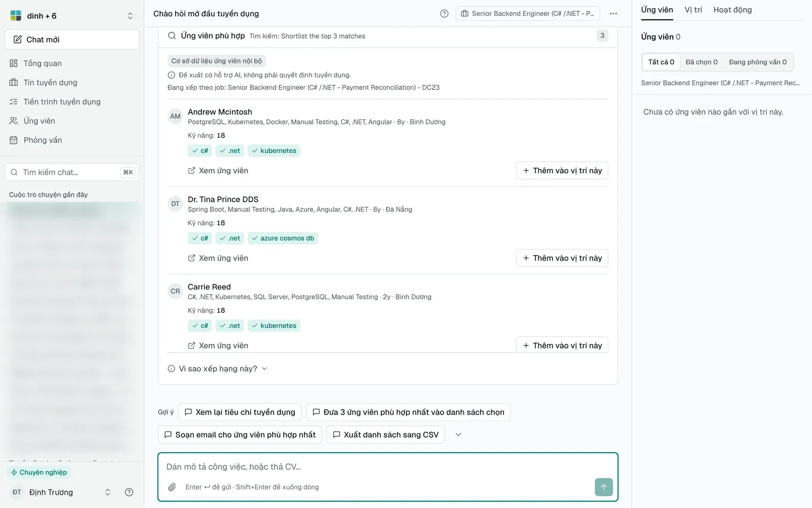Open the workspace switcher chevron beside dinh + 6
Image resolution: width=812 pixels, height=508 pixels.
(x=130, y=16)
